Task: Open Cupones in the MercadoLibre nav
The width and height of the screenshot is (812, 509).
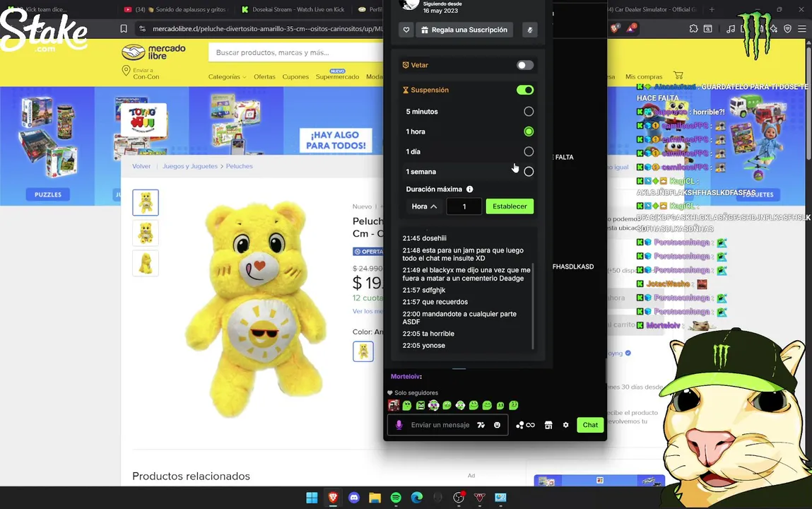Action: [x=295, y=76]
